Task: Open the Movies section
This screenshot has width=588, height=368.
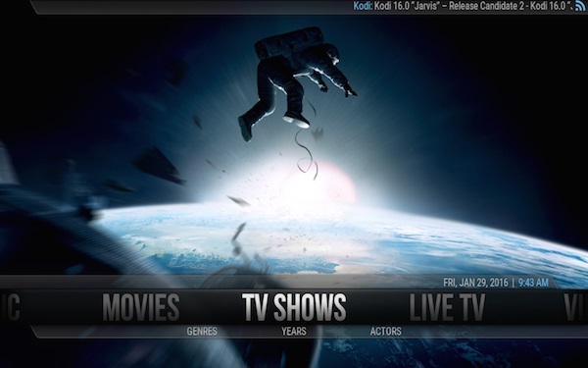Action: tap(141, 307)
